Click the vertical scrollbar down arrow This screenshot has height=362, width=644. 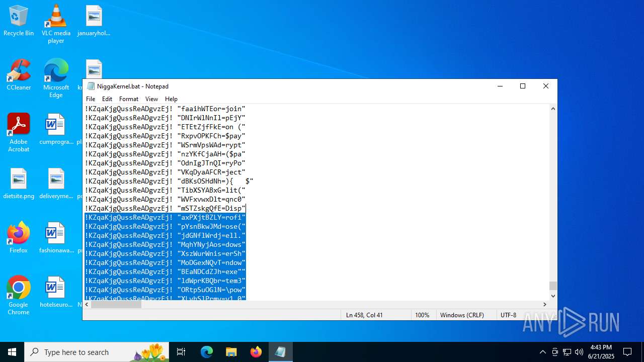[553, 296]
